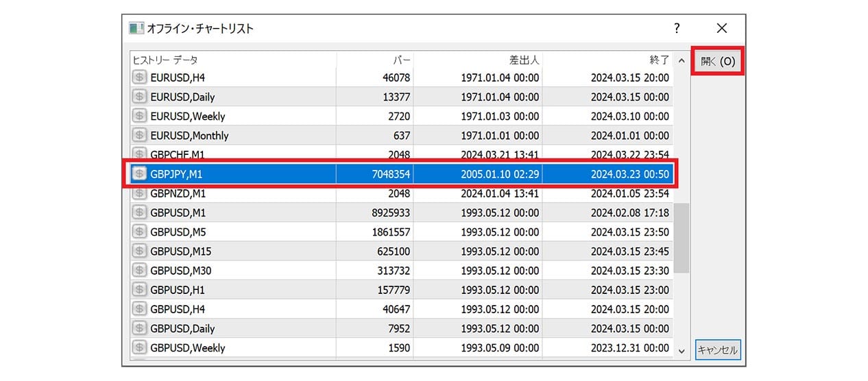Click the GBPJPY,M1 chart icon

tap(139, 174)
